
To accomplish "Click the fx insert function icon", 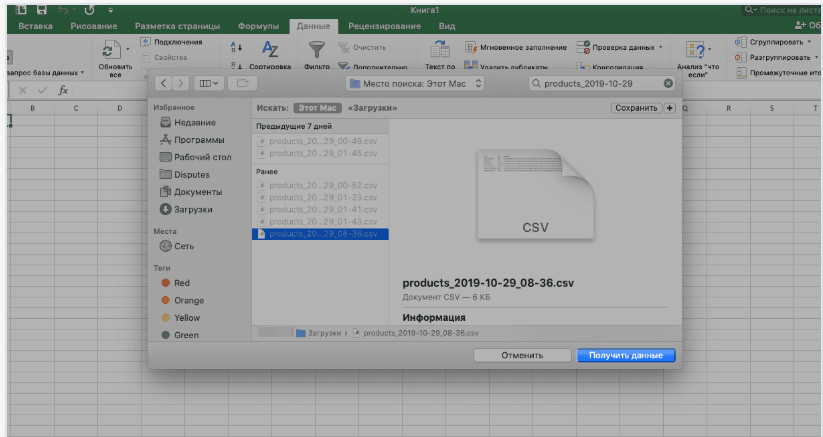I will (63, 90).
